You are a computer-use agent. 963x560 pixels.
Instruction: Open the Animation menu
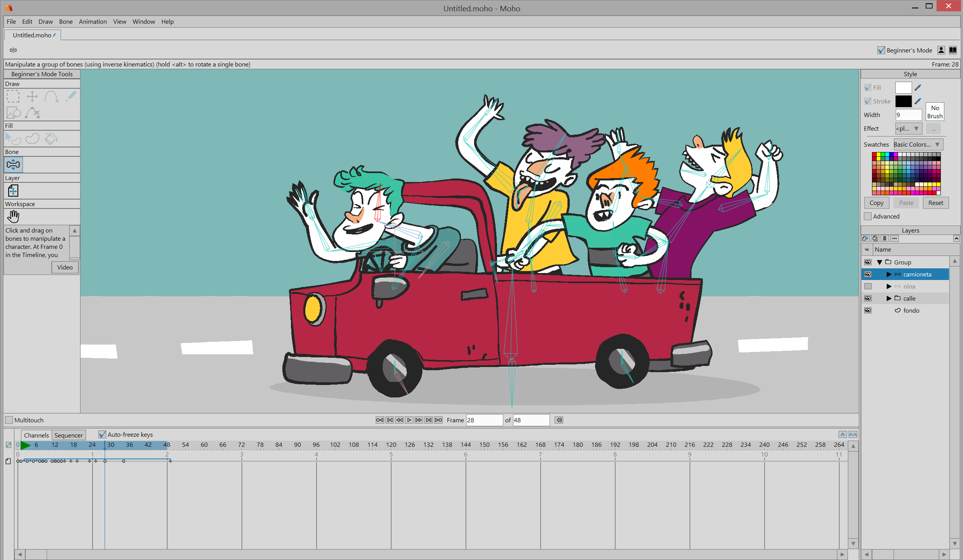click(93, 21)
